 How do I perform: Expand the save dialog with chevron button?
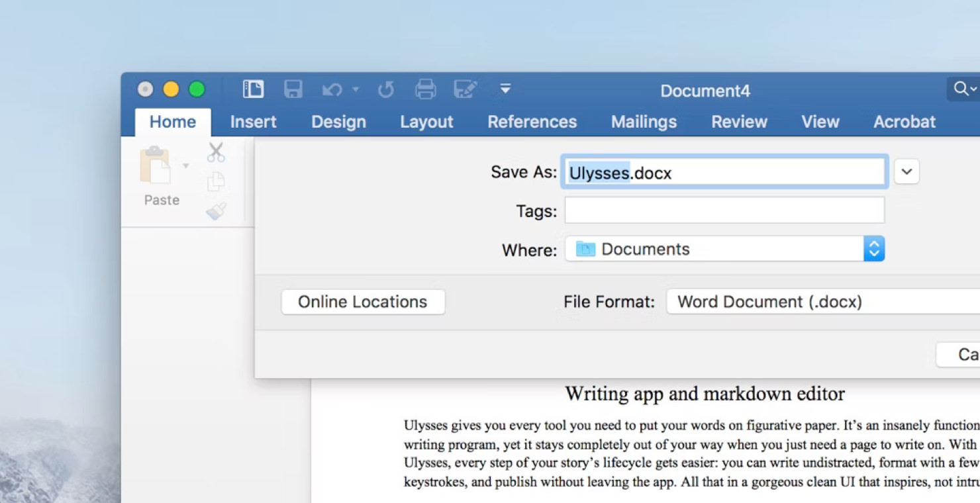click(906, 171)
